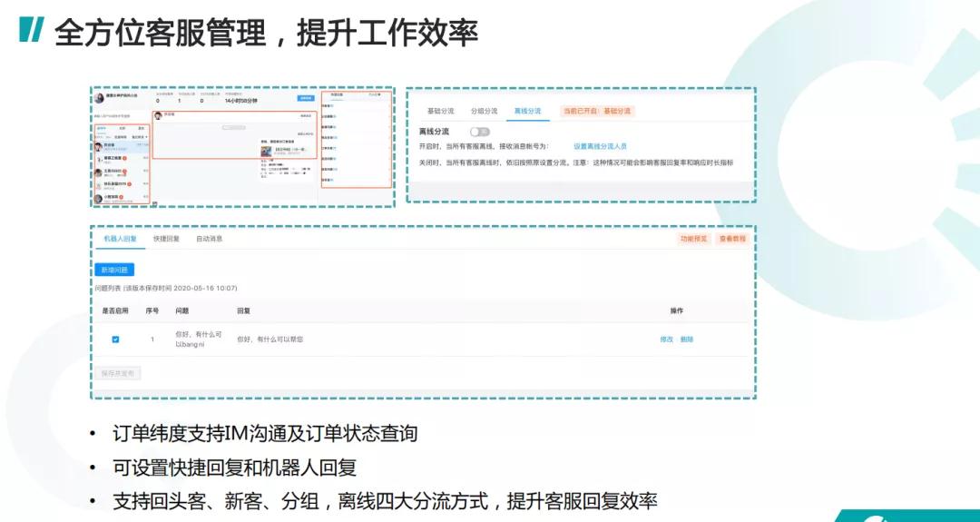Click the blue 新增问题 button
This screenshot has width=980, height=522.
click(114, 270)
